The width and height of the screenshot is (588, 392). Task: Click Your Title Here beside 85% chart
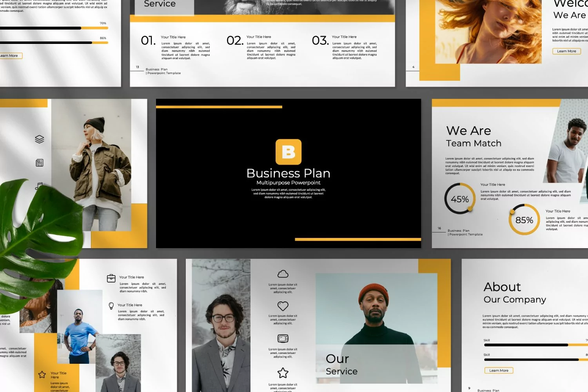click(x=558, y=211)
